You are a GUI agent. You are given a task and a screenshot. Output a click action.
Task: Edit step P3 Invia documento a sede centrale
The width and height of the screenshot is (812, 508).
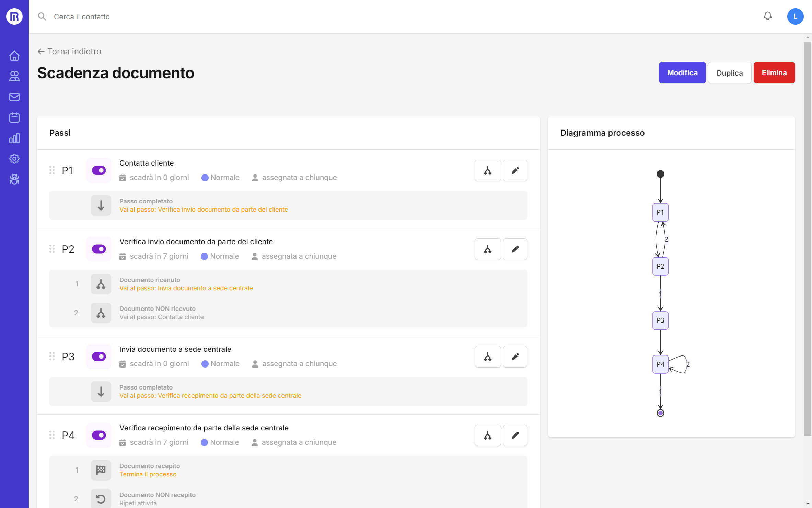click(515, 357)
